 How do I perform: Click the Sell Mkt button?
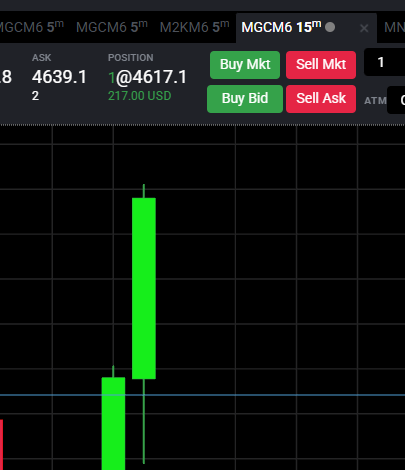pos(321,65)
